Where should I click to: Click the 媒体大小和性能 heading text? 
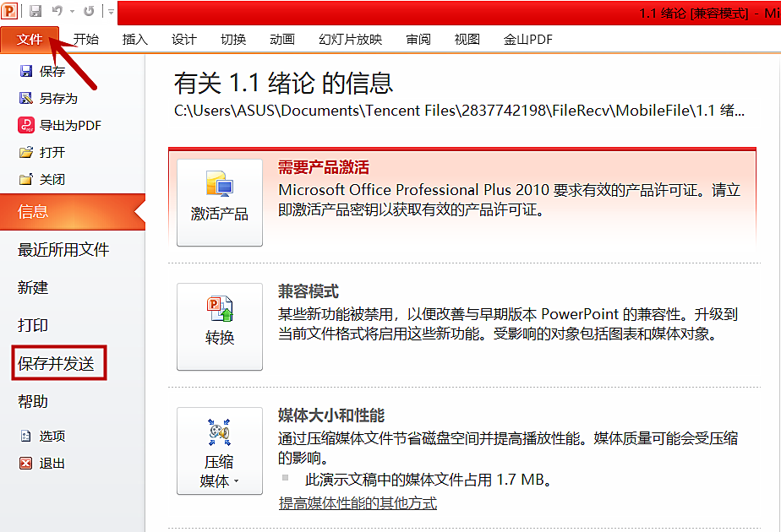click(331, 415)
